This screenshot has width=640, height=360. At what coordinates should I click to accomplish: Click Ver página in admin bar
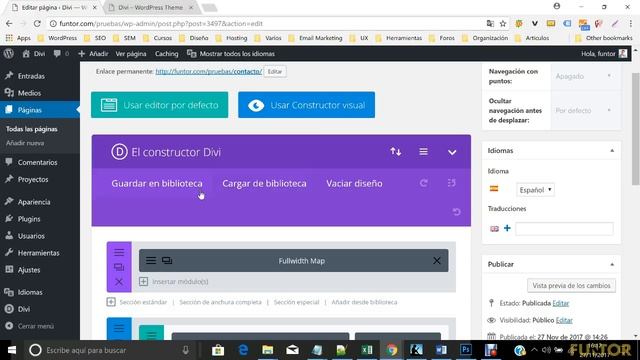131,53
